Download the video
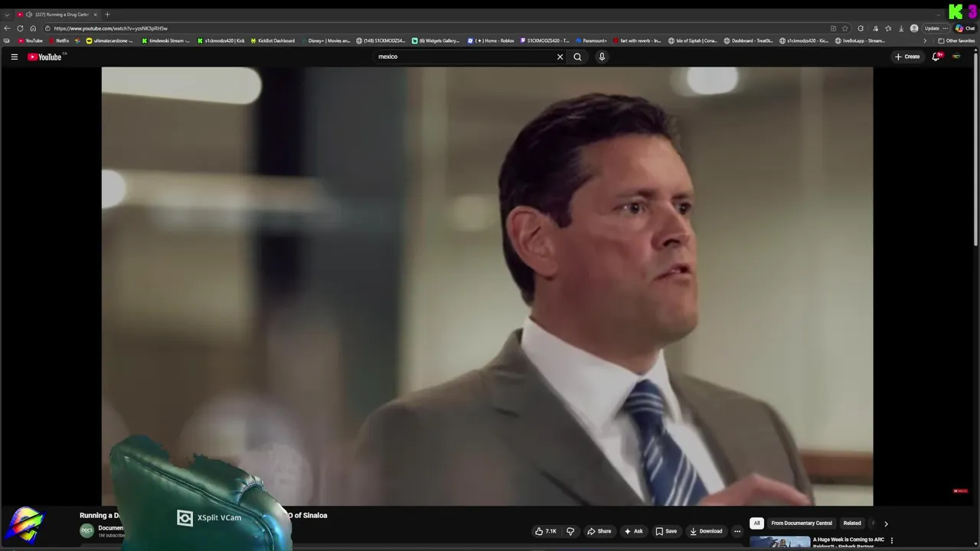Viewport: 980px width, 551px height. point(706,531)
